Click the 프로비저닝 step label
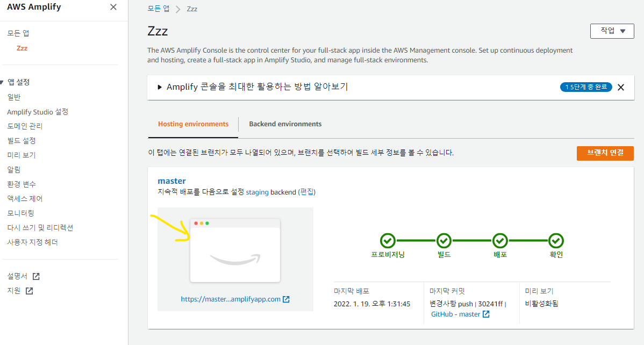Viewport: 644px width, 345px height. tap(388, 255)
